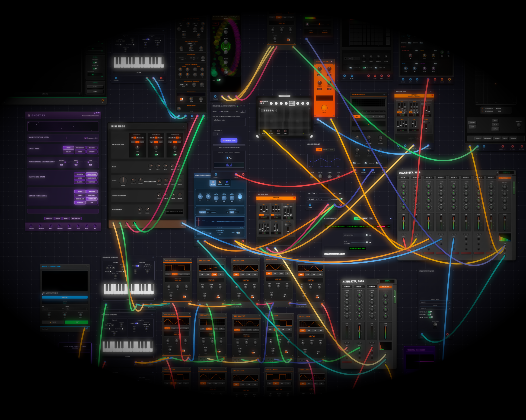Click the audio description text area

(229, 122)
